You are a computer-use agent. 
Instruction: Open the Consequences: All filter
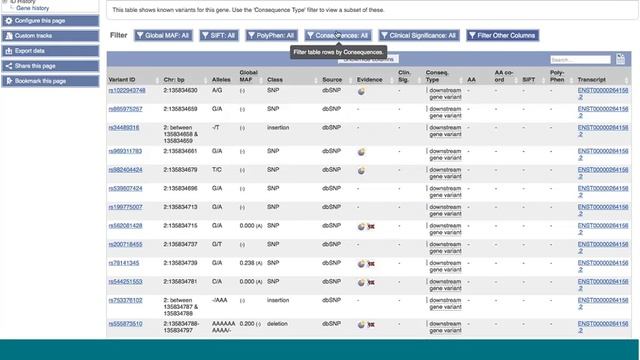tap(338, 36)
